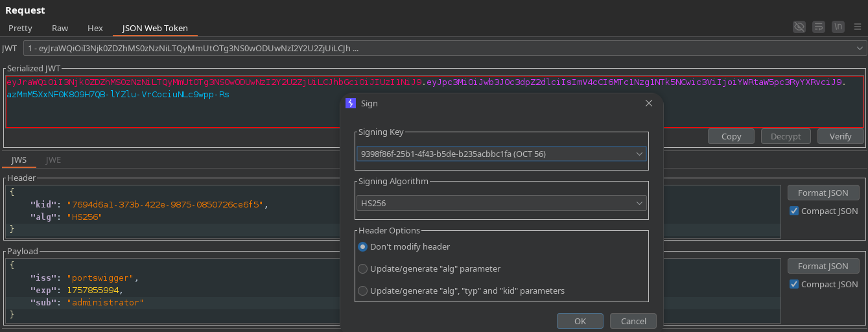Screen dimensions: 868x332
Task: Open the Signing Key dropdown
Action: (501, 154)
